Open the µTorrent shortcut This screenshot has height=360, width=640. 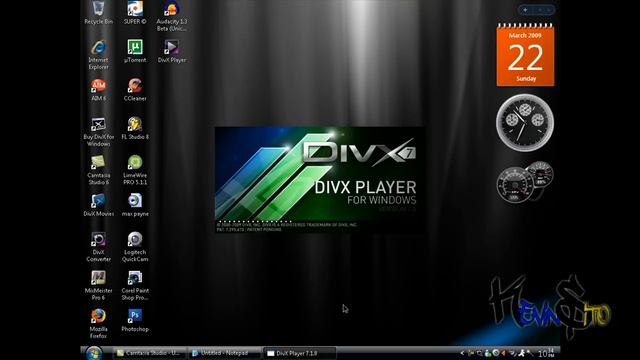(135, 51)
